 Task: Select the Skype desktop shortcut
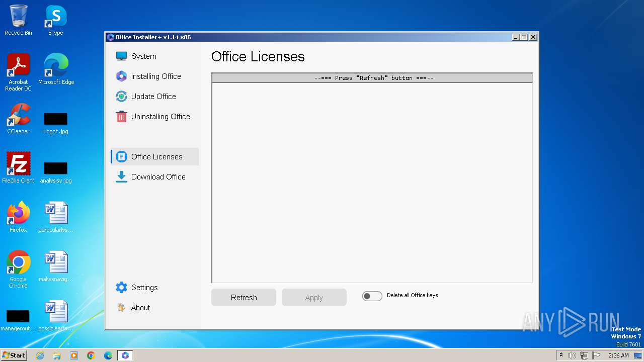click(56, 20)
